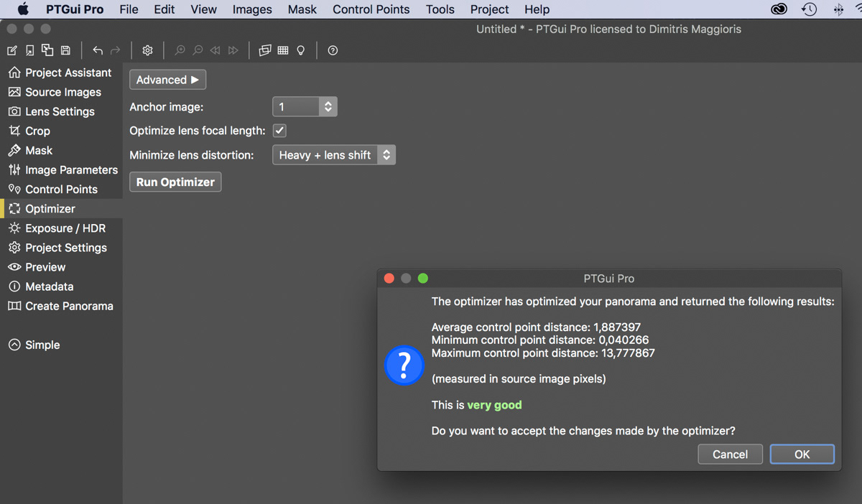Open the PTGui Pro application menu
Screen dimensions: 862x504
[75, 9]
